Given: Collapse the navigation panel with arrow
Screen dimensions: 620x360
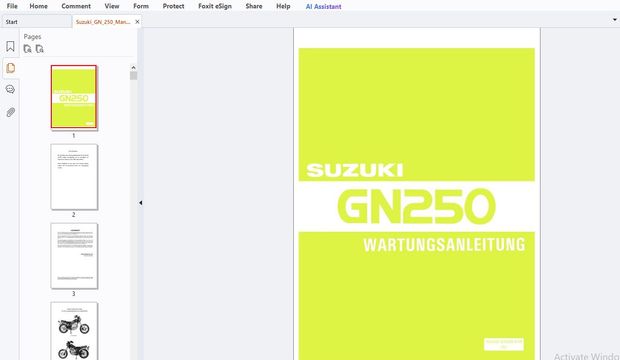Looking at the screenshot, I should click(x=140, y=203).
